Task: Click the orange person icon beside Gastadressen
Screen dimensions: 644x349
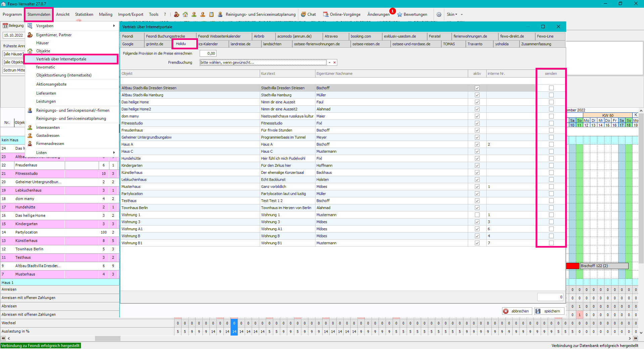Action: (x=30, y=136)
